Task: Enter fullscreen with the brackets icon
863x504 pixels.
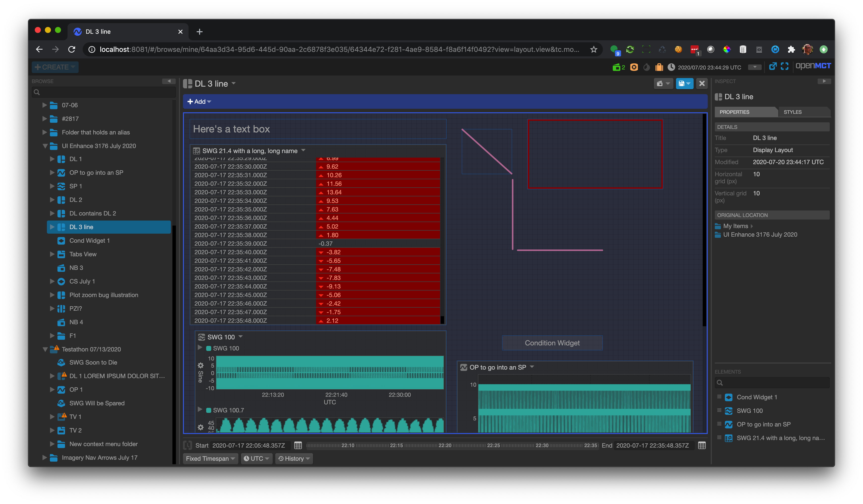Action: [x=785, y=66]
